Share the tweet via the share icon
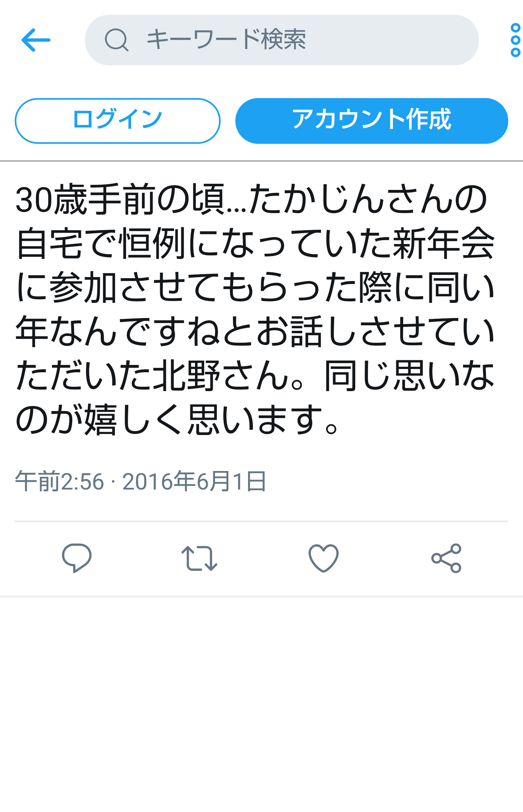 [446, 558]
